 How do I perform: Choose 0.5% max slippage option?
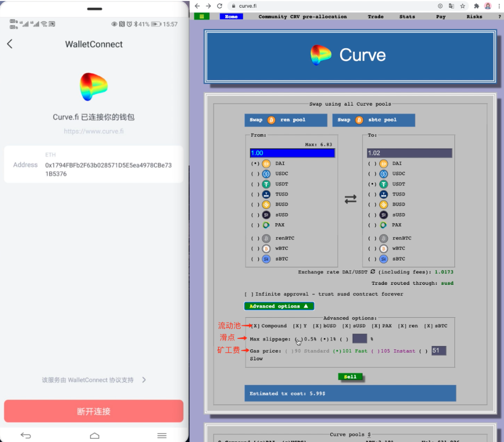click(x=298, y=339)
